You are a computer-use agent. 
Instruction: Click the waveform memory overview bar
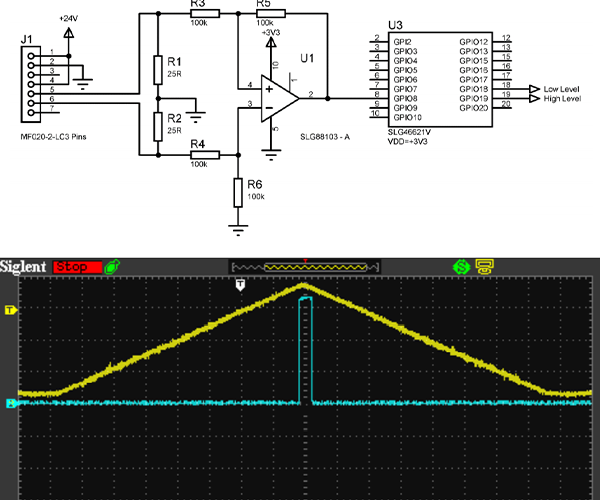[x=305, y=267]
